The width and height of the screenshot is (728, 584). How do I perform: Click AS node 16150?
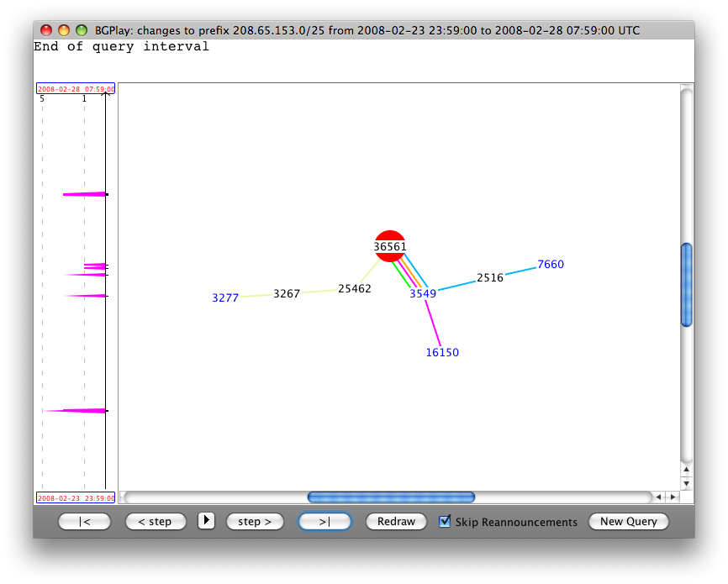[x=442, y=353]
